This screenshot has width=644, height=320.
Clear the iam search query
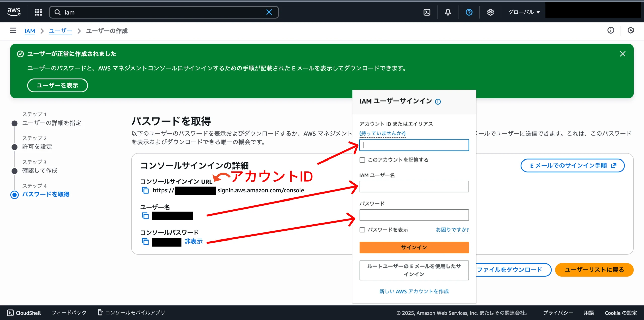(269, 12)
